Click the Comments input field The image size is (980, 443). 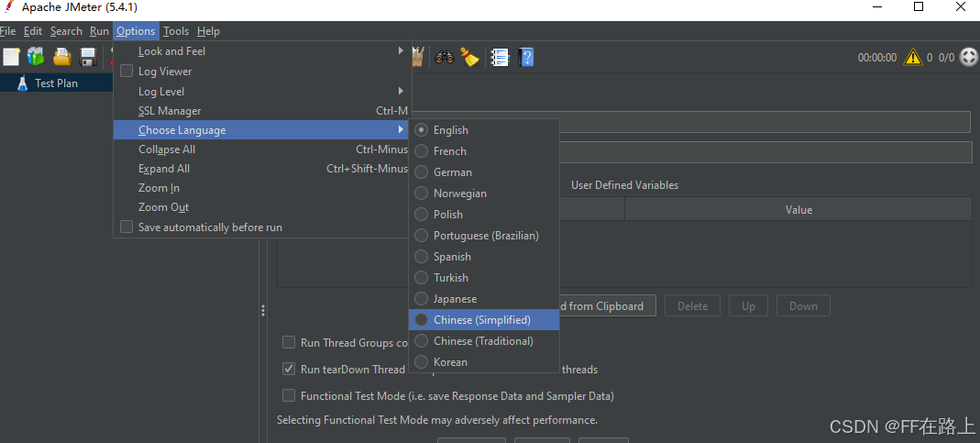(x=765, y=152)
